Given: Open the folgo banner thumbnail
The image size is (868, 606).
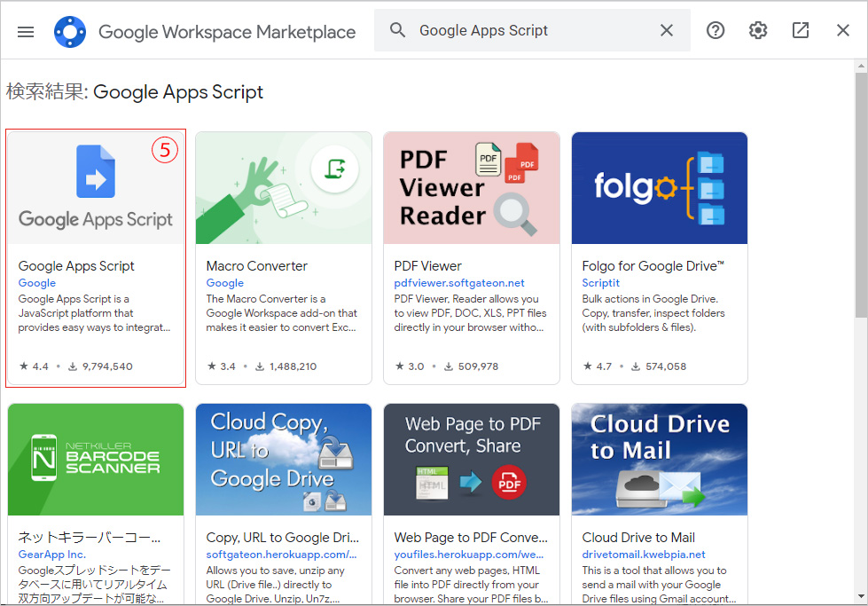Looking at the screenshot, I should 660,188.
